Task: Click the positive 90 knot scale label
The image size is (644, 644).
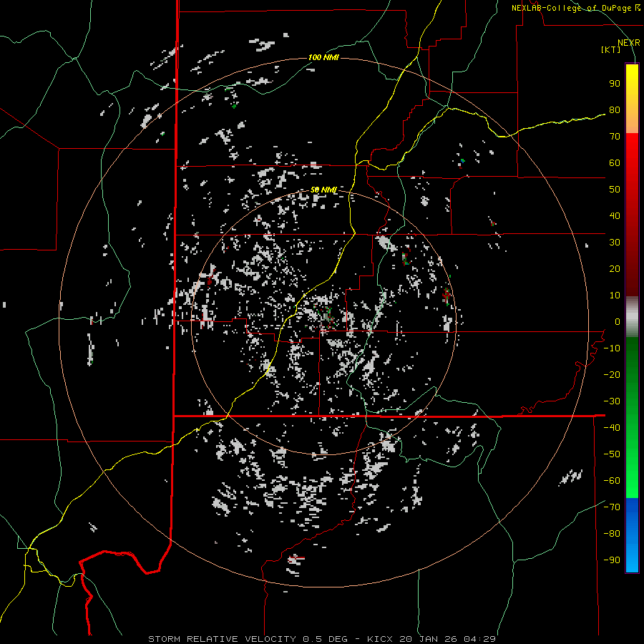Action: pos(615,84)
